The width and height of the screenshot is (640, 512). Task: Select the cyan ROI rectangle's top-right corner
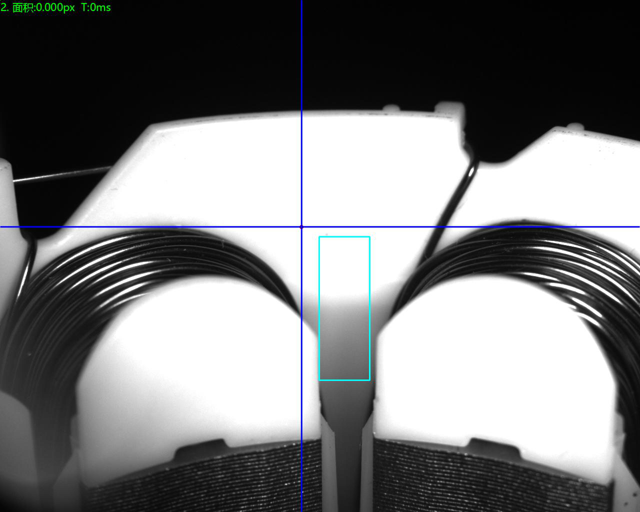(x=370, y=237)
